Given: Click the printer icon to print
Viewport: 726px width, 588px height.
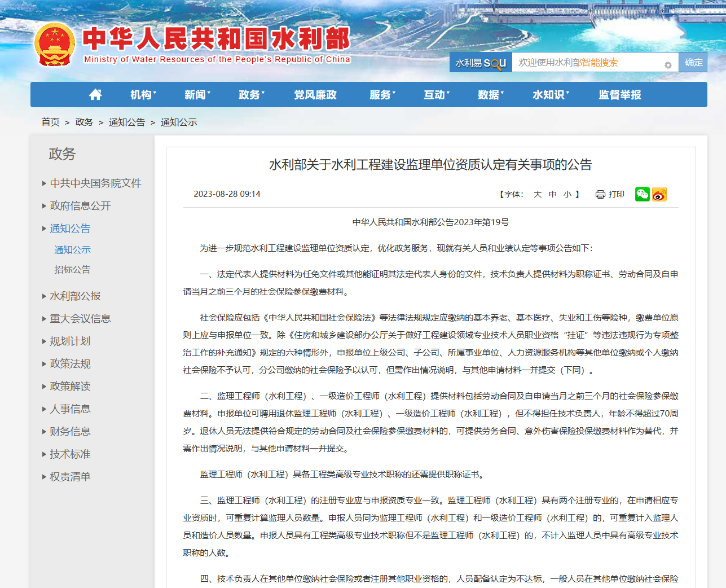Looking at the screenshot, I should [600, 194].
